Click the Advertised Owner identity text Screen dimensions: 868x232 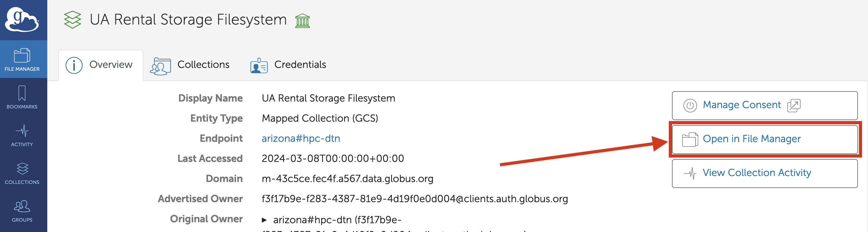[x=415, y=199]
